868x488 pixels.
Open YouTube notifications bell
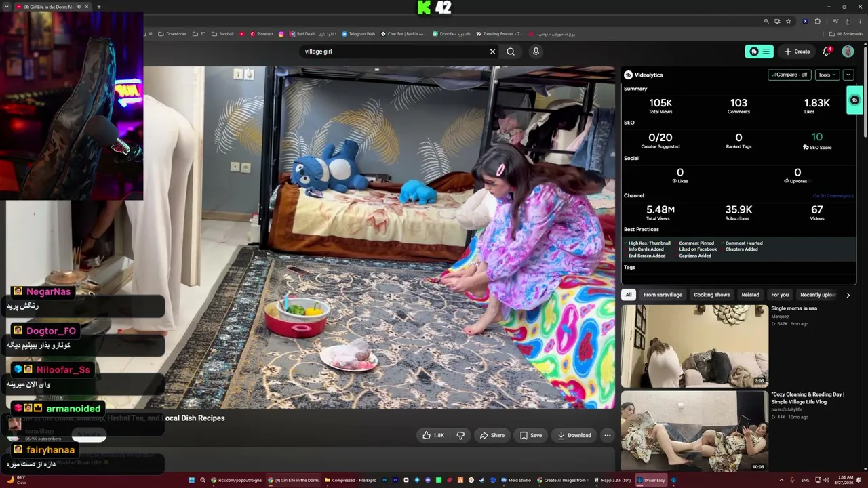point(827,52)
